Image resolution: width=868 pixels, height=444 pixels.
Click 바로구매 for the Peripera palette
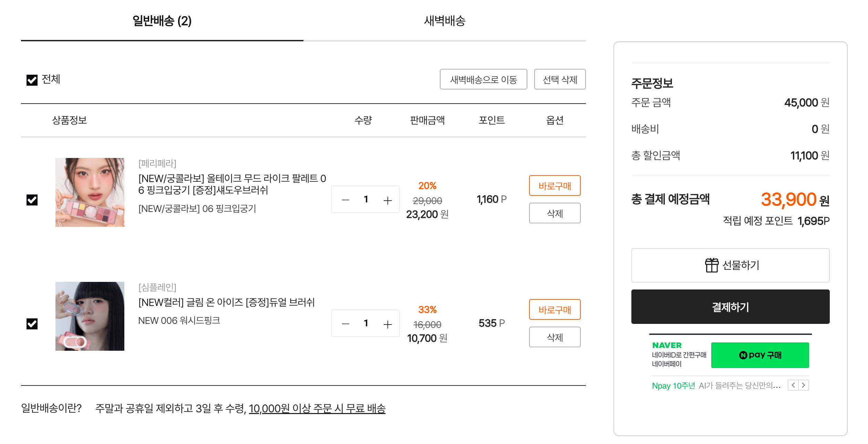pyautogui.click(x=555, y=186)
